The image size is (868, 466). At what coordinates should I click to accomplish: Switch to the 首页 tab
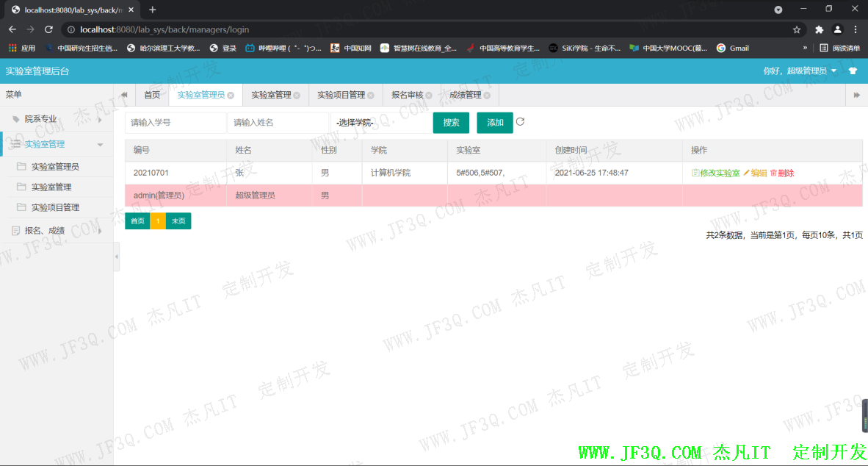point(152,96)
